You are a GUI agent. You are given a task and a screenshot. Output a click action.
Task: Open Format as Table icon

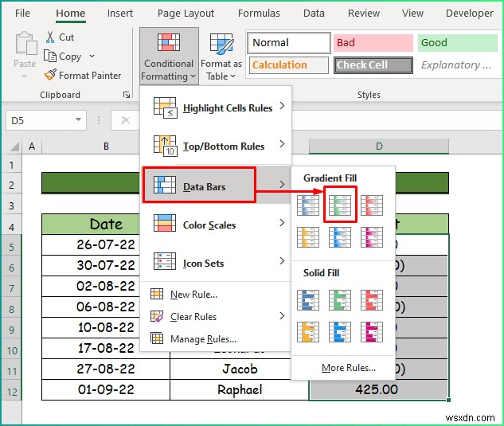point(221,44)
